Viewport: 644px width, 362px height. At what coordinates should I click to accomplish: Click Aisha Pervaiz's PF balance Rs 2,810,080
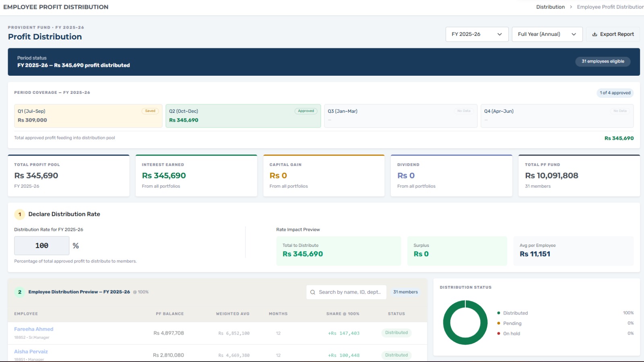coord(168,355)
